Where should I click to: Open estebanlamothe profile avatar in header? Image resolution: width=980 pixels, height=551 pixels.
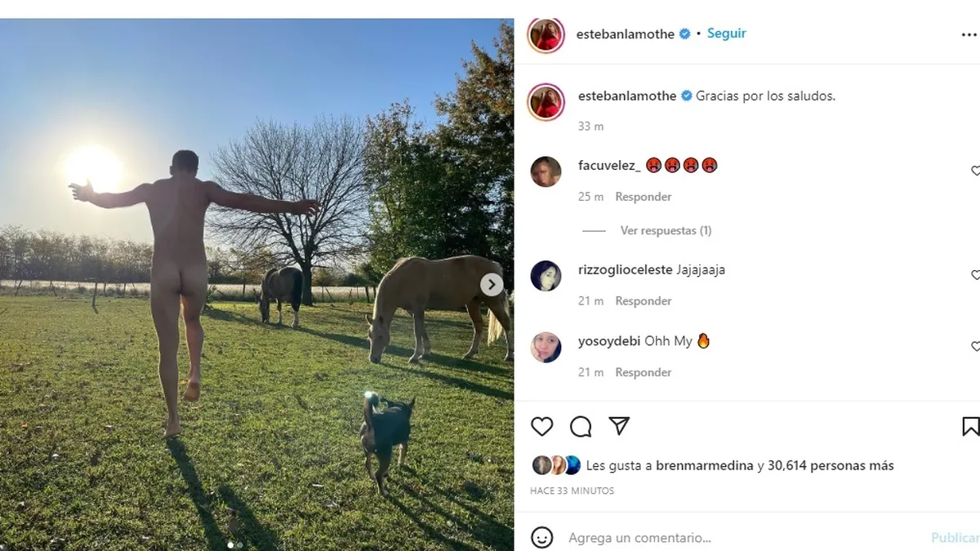546,34
